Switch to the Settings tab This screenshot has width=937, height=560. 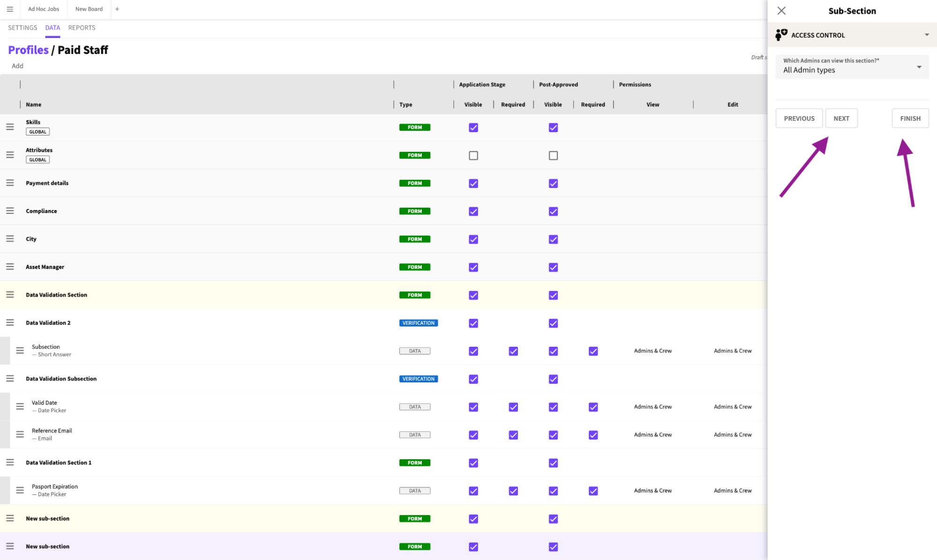pyautogui.click(x=22, y=28)
